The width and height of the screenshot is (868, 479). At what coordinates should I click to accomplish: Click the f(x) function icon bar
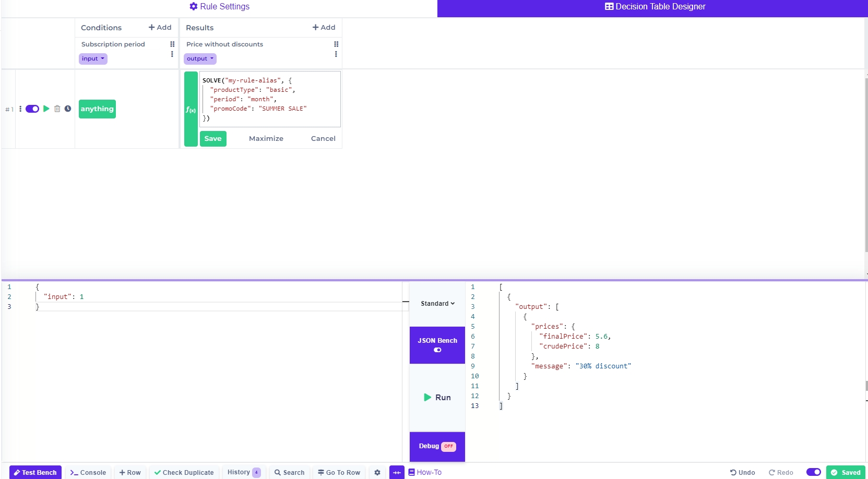point(191,109)
